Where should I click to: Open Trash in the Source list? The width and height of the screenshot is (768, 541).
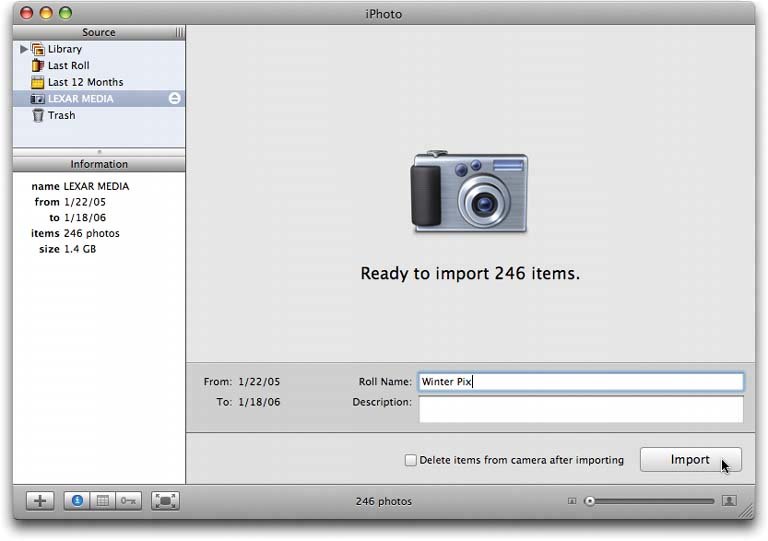[61, 115]
